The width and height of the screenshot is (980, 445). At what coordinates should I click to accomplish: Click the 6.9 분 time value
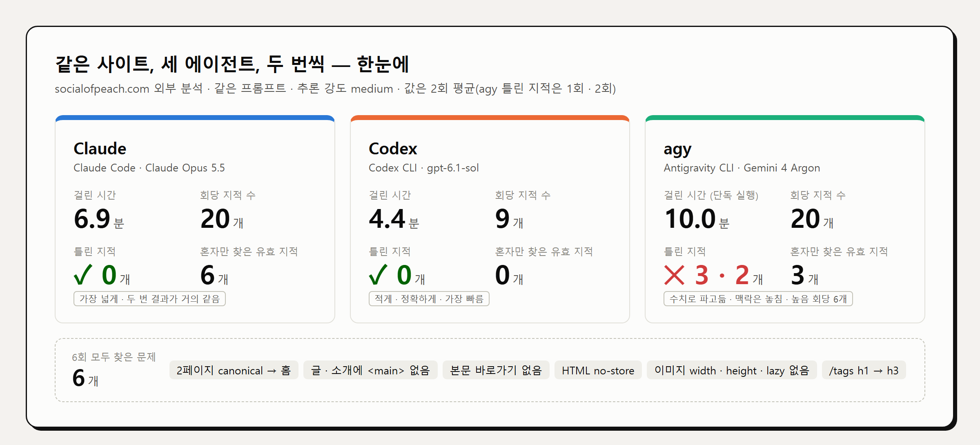tap(99, 219)
